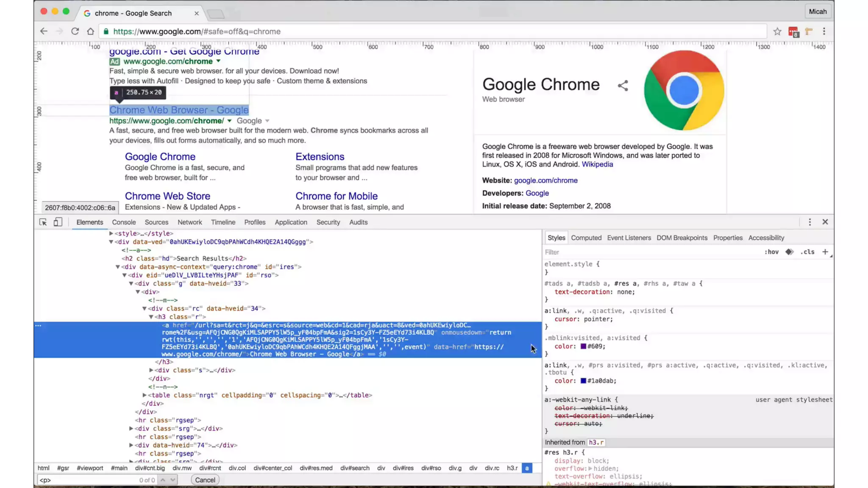868x488 pixels.
Task: Switch to the Console tab
Action: pyautogui.click(x=124, y=222)
